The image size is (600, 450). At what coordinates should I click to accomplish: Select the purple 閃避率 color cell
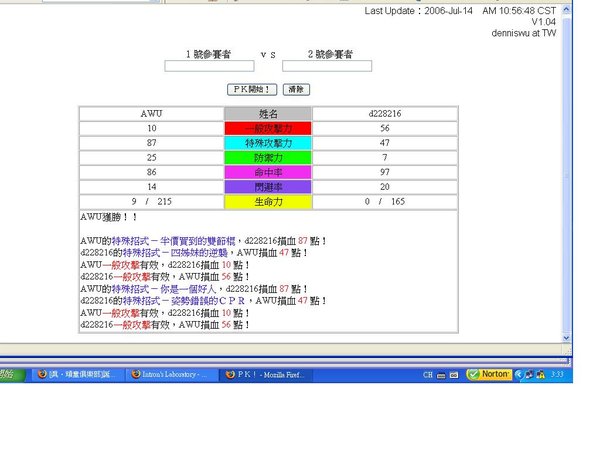click(268, 187)
